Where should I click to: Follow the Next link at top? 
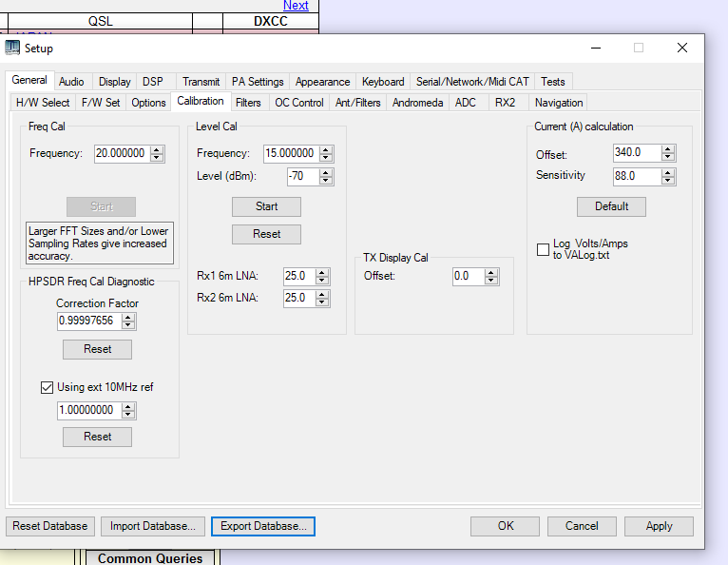coord(296,6)
